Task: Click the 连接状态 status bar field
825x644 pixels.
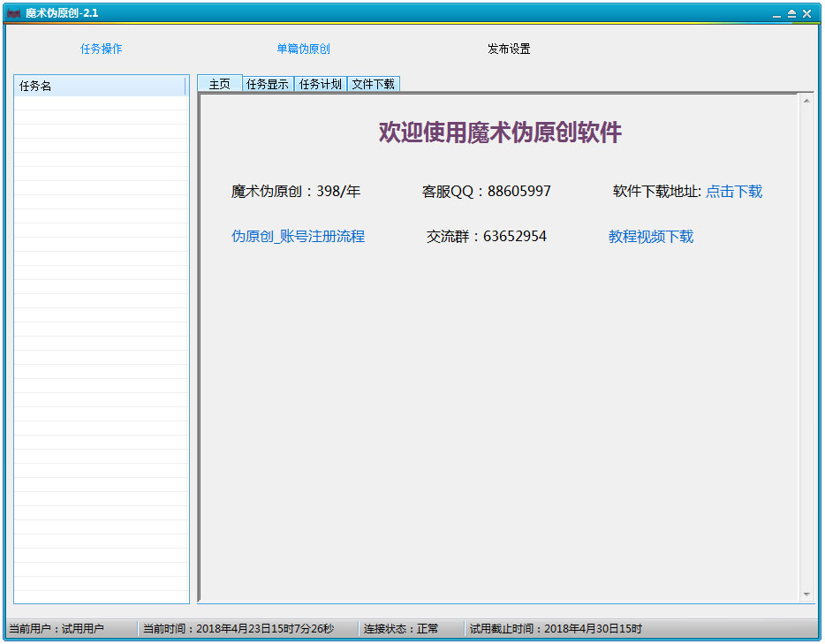Action: point(401,629)
